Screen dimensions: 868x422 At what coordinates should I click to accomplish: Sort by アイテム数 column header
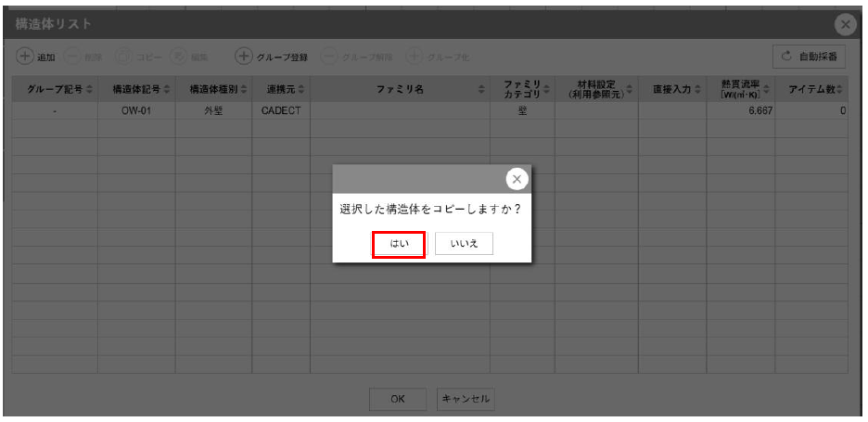coord(811,89)
